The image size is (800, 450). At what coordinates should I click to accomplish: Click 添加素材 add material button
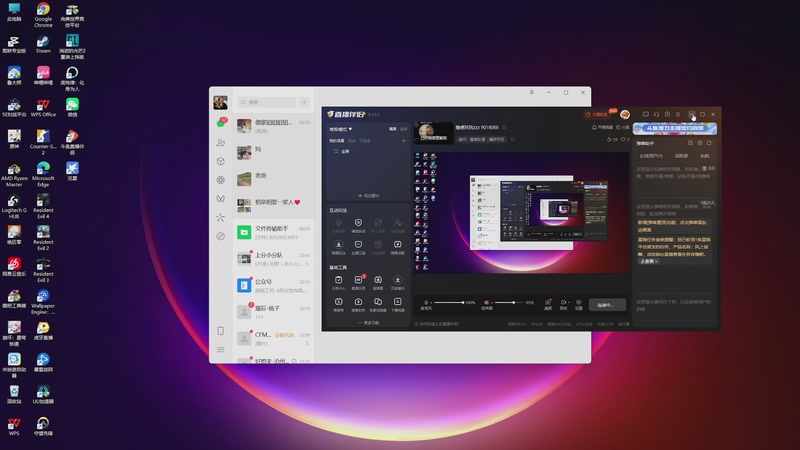click(368, 195)
